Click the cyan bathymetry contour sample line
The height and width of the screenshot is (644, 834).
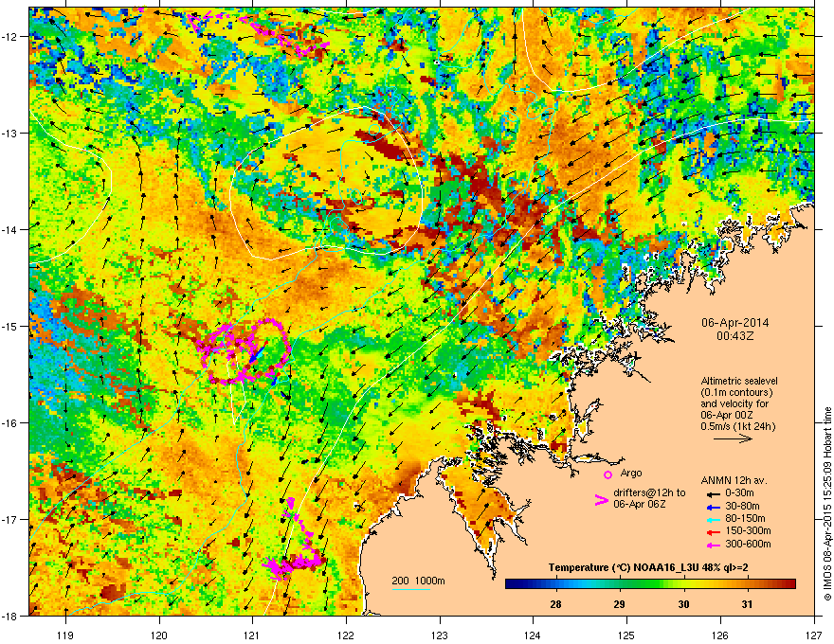(x=410, y=589)
